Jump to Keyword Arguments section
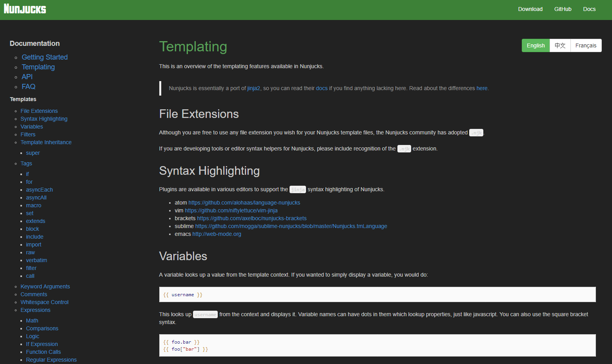The width and height of the screenshot is (612, 364). point(45,286)
